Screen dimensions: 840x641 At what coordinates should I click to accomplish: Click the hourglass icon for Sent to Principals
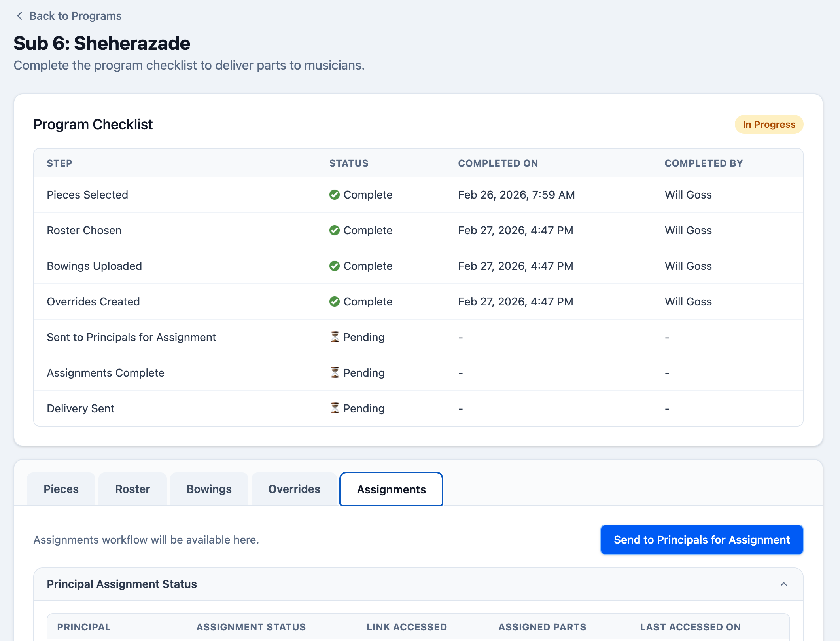click(335, 337)
